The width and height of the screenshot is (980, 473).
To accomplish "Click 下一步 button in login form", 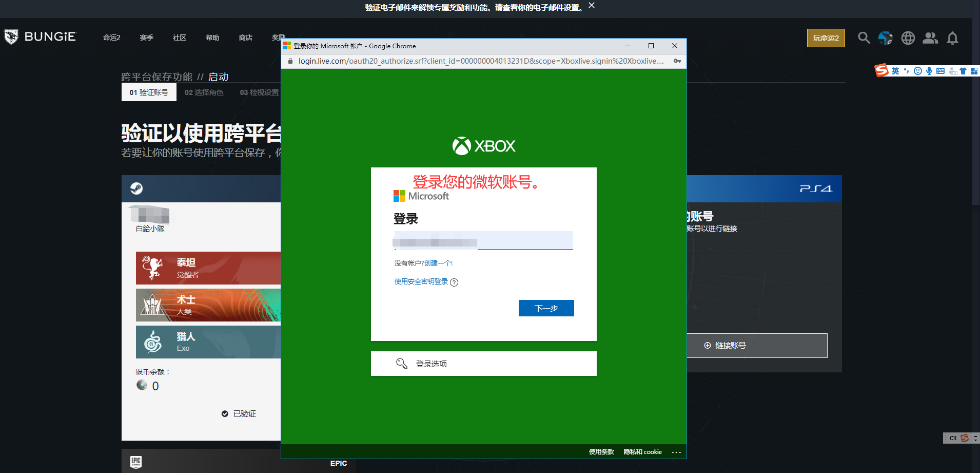I will (546, 308).
